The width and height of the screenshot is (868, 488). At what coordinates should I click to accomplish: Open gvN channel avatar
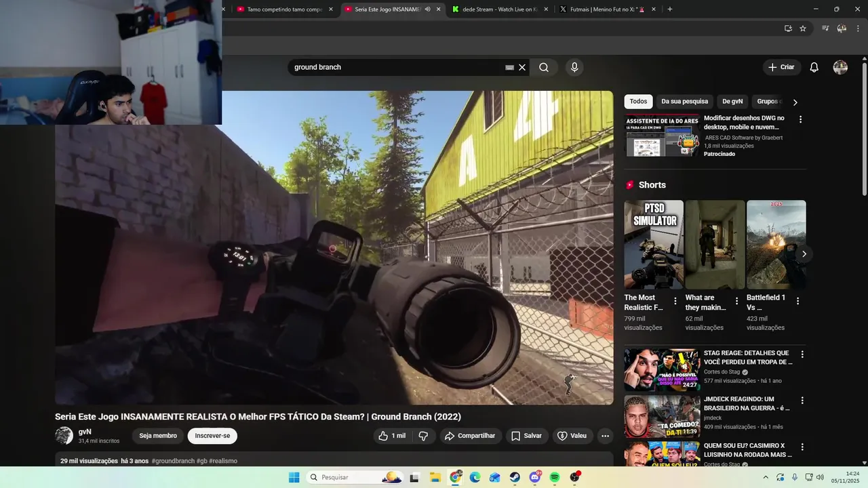(x=64, y=436)
